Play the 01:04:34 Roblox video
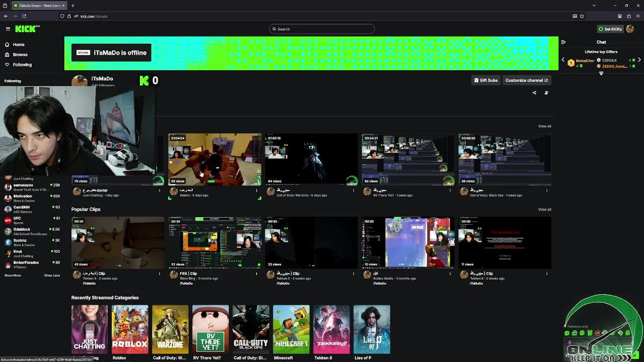Image resolution: width=644 pixels, height=362 pixels. tap(215, 159)
